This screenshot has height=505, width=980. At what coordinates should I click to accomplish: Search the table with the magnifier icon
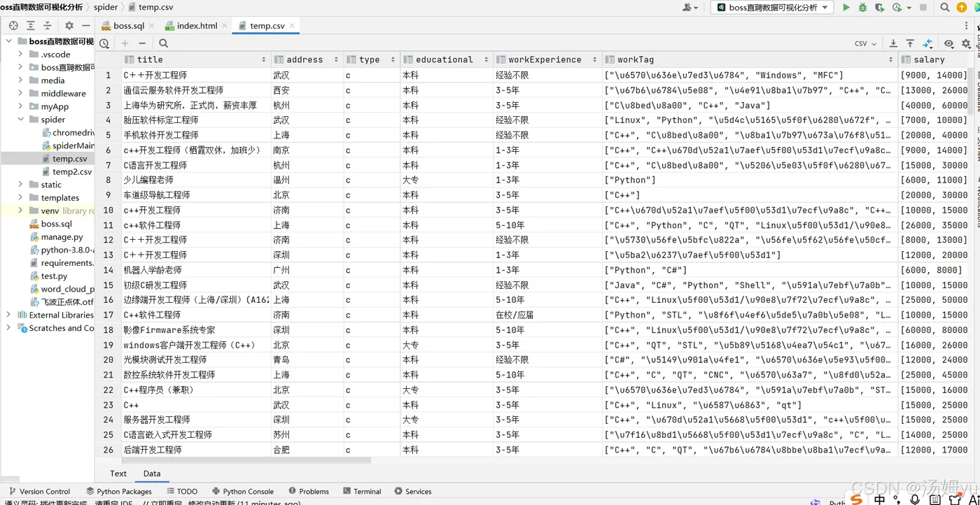tap(163, 43)
